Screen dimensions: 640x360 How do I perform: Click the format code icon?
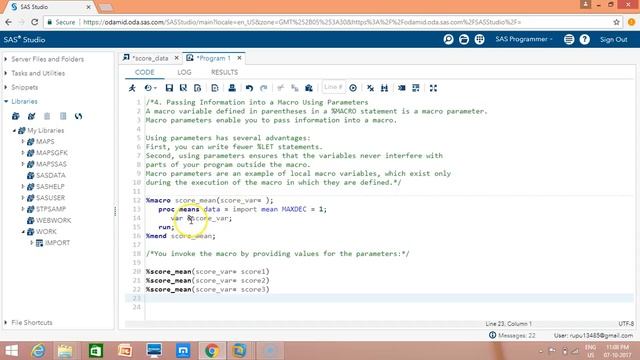pyautogui.click(x=402, y=88)
